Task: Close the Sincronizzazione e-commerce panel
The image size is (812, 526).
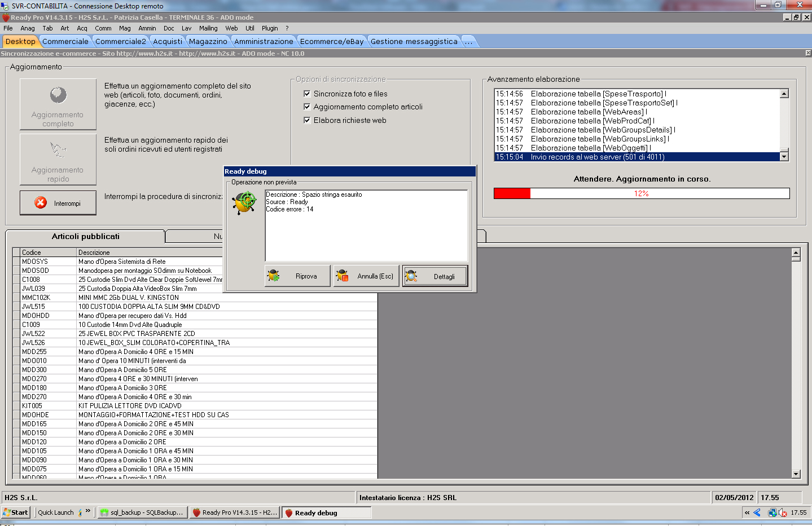Action: [x=808, y=53]
